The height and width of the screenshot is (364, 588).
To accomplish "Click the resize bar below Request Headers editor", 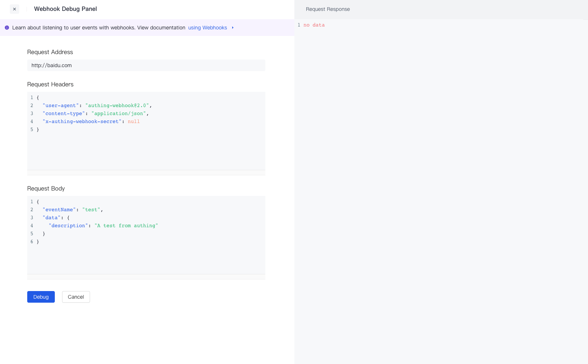I will pos(146,172).
